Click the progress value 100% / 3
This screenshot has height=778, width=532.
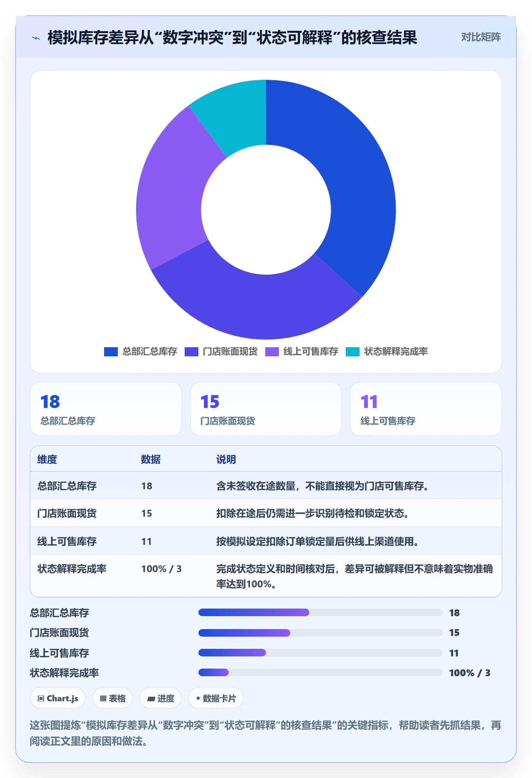(x=470, y=673)
